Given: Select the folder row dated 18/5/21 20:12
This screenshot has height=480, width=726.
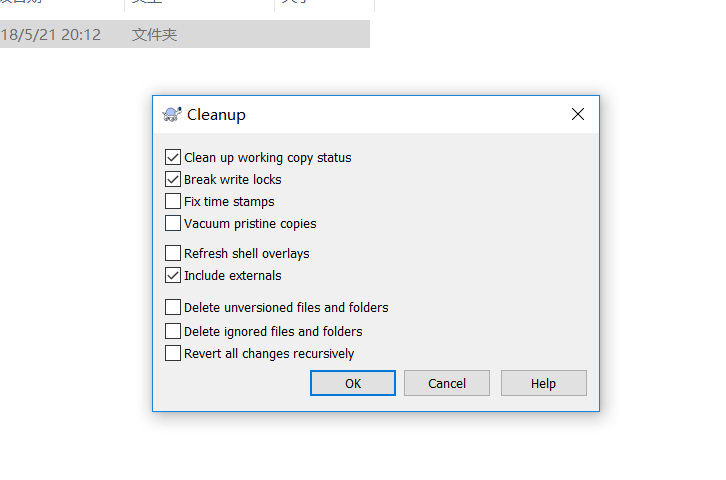Looking at the screenshot, I should click(185, 34).
